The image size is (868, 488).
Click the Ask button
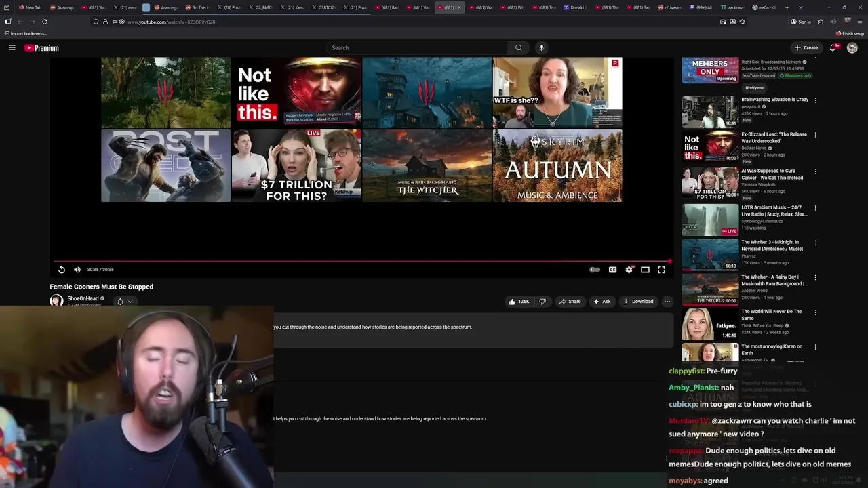pos(601,302)
